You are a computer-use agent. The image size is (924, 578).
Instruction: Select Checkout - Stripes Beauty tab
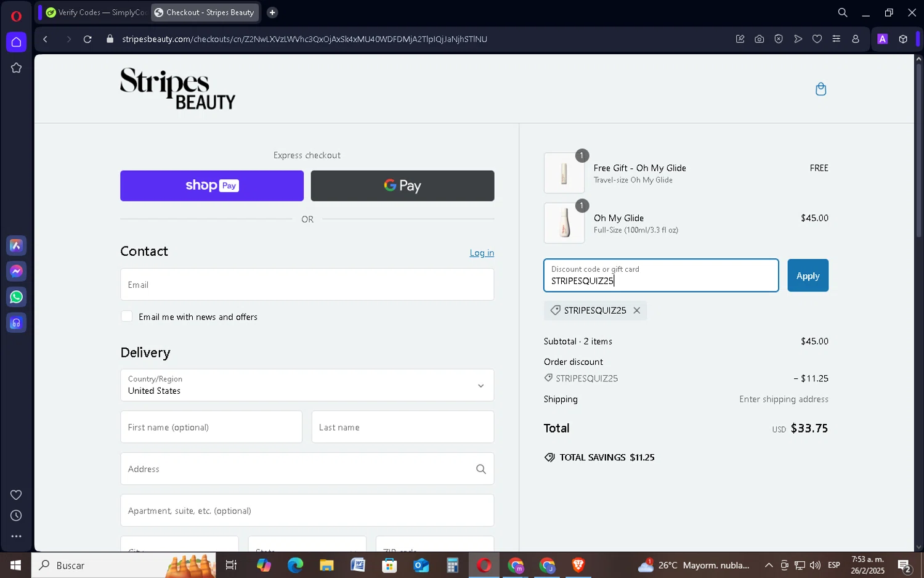tap(205, 12)
